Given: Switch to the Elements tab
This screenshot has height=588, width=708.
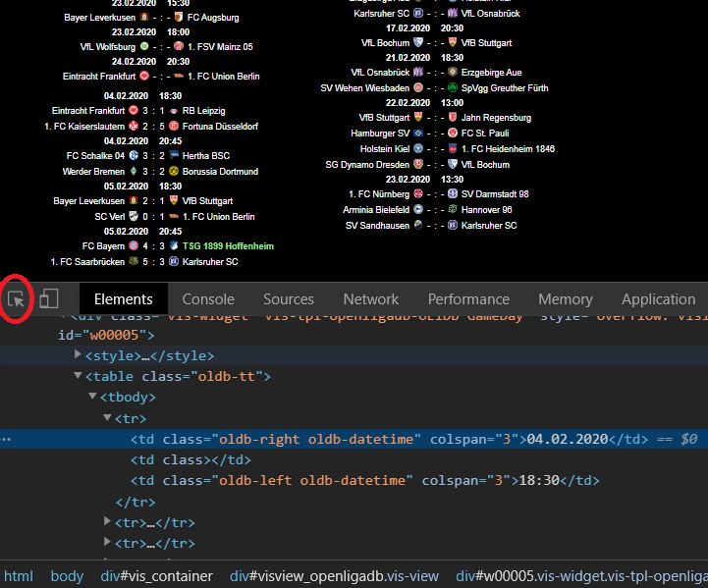Looking at the screenshot, I should click(124, 299).
